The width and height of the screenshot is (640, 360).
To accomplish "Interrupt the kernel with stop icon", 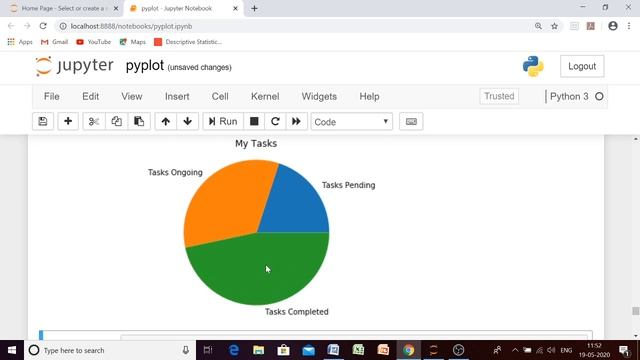I will click(x=254, y=121).
